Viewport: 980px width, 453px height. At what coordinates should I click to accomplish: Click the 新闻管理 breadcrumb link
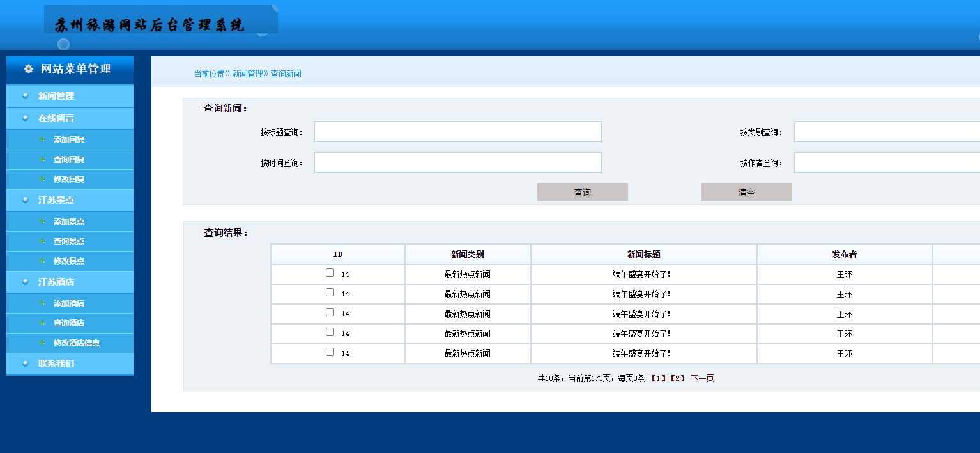[247, 73]
